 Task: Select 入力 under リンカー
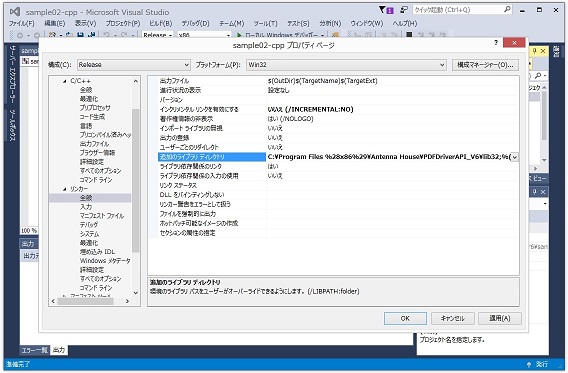pos(86,207)
